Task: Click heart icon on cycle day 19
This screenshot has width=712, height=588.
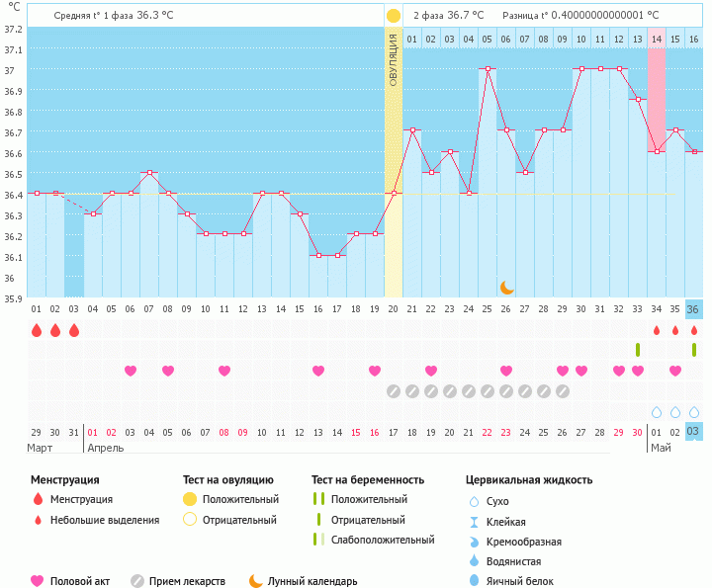Action: [375, 371]
